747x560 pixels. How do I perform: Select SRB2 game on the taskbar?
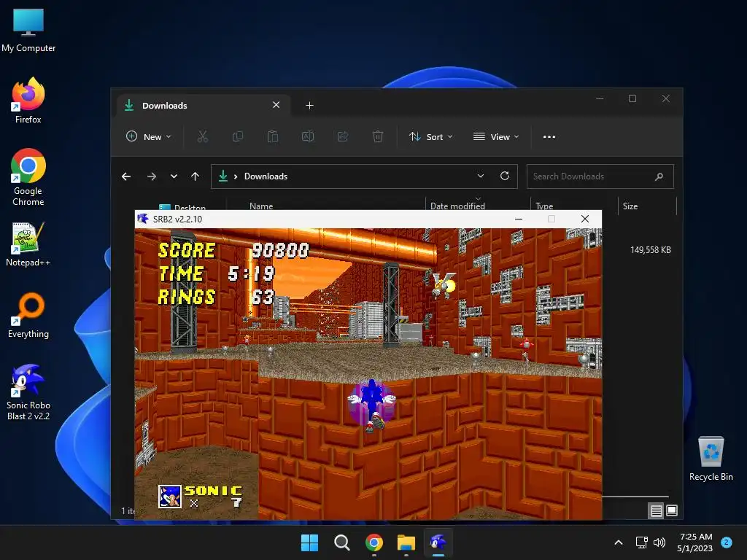click(438, 542)
